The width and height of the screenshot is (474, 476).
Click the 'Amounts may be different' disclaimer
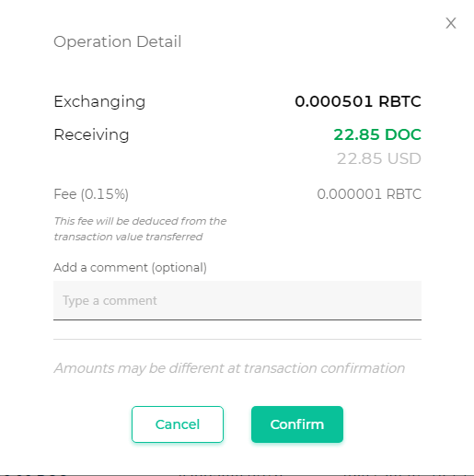[x=229, y=368]
